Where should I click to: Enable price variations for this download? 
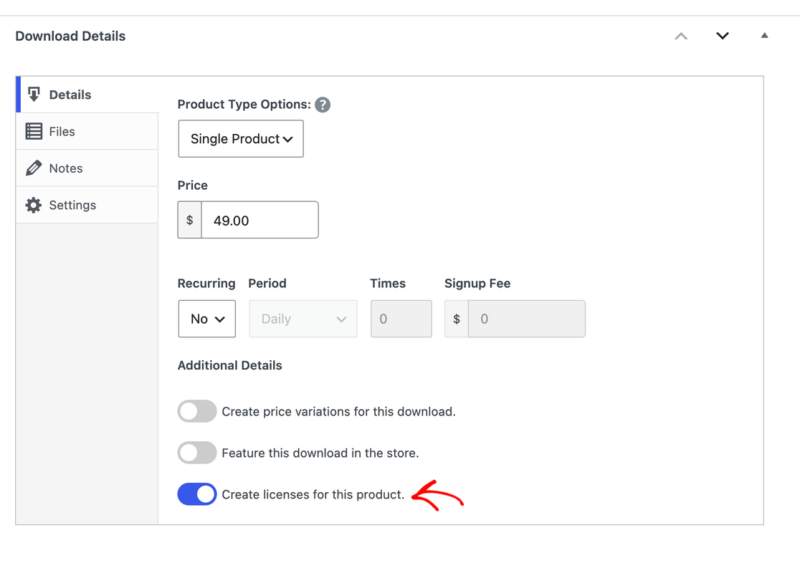(197, 411)
